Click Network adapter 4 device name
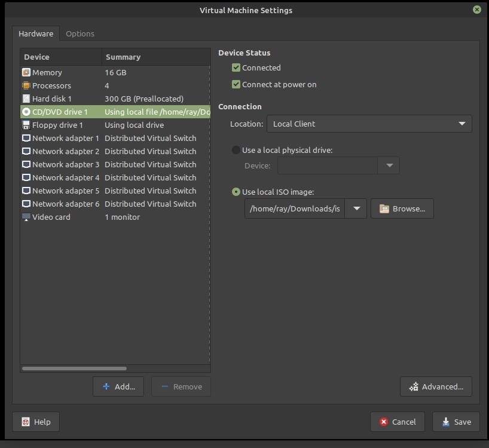489x448 pixels. [x=66, y=177]
